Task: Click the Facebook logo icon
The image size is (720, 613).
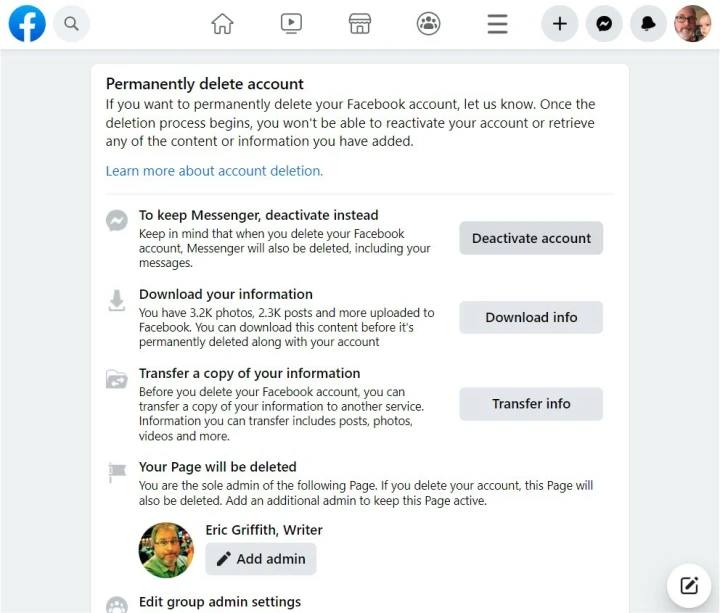Action: (x=27, y=23)
